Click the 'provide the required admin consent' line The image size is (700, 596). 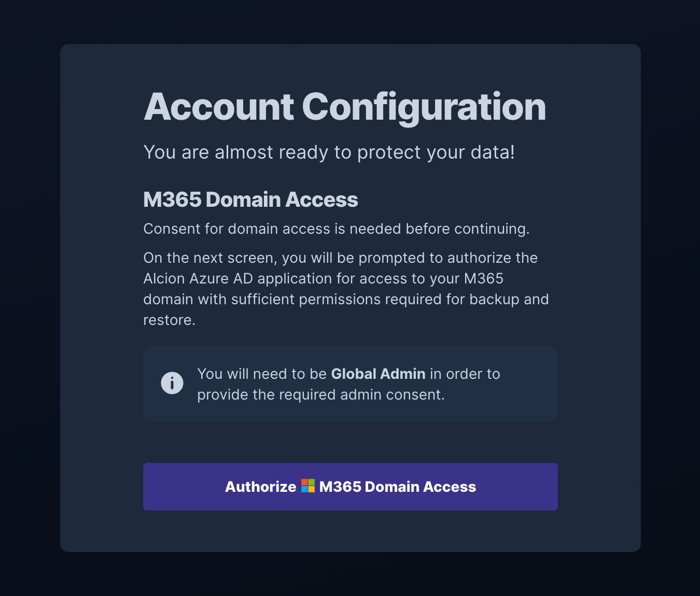tap(321, 395)
